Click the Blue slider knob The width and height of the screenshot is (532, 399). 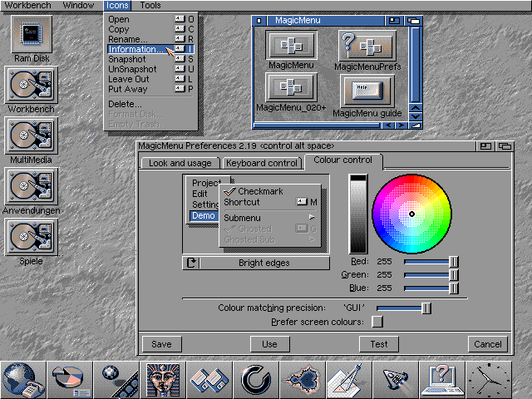click(x=454, y=288)
